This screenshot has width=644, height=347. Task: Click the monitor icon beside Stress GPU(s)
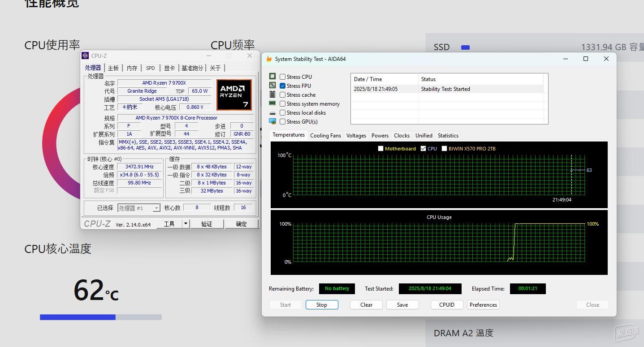point(272,121)
